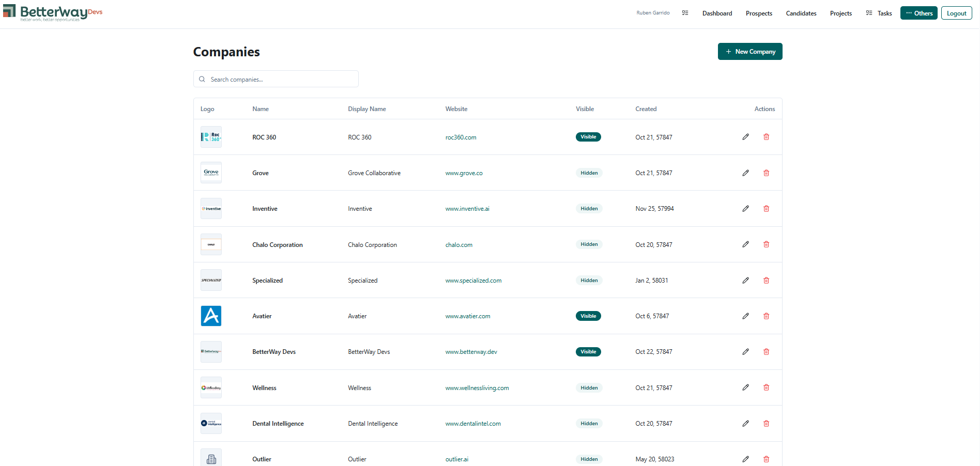Image resolution: width=980 pixels, height=466 pixels.
Task: Make Grove visible via its Hidden badge
Action: 589,173
